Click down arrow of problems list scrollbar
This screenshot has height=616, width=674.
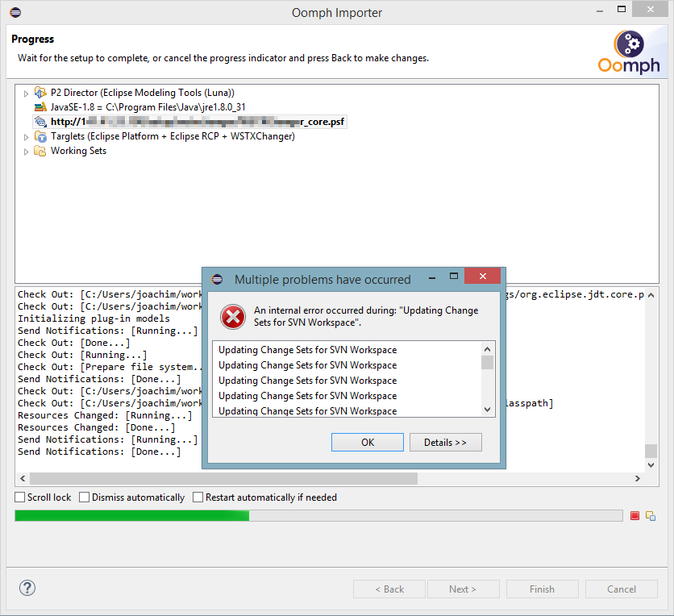[x=487, y=410]
